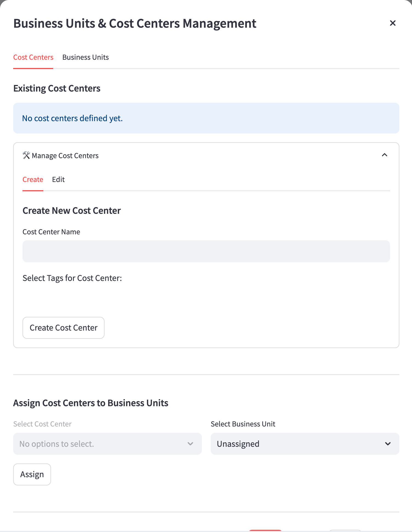Click the Existing Cost Centers heading
This screenshot has height=532, width=412.
coord(57,88)
